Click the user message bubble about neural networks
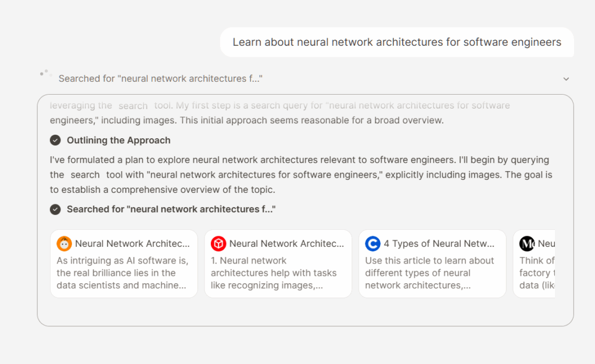The width and height of the screenshot is (595, 364). pyautogui.click(x=397, y=42)
